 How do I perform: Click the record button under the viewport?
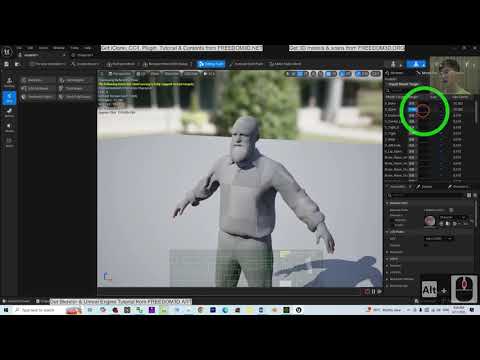point(367,292)
